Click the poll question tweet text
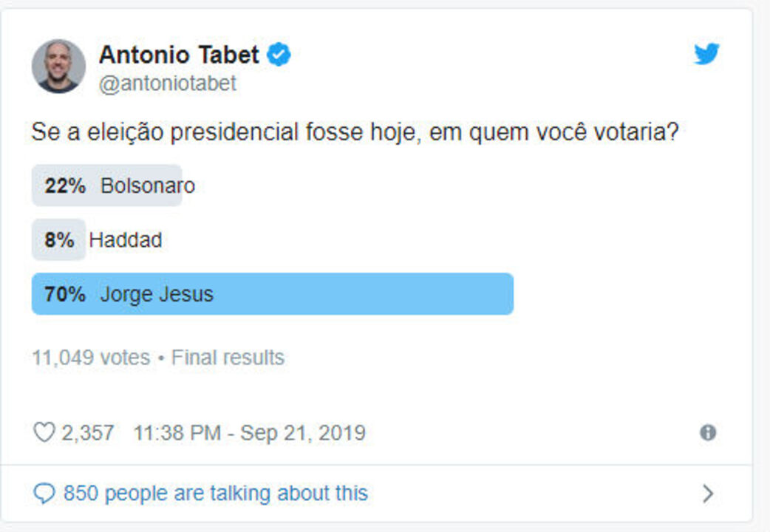The width and height of the screenshot is (770, 532). point(355,133)
